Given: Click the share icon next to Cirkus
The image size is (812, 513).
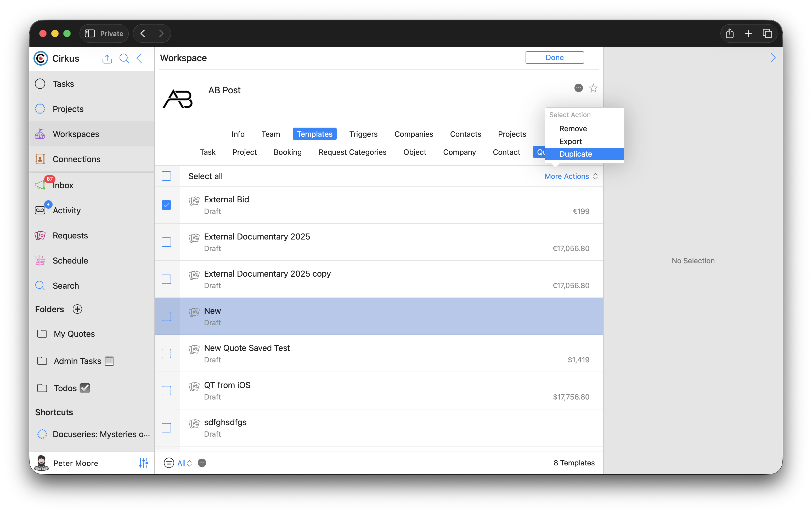Looking at the screenshot, I should click(x=107, y=59).
